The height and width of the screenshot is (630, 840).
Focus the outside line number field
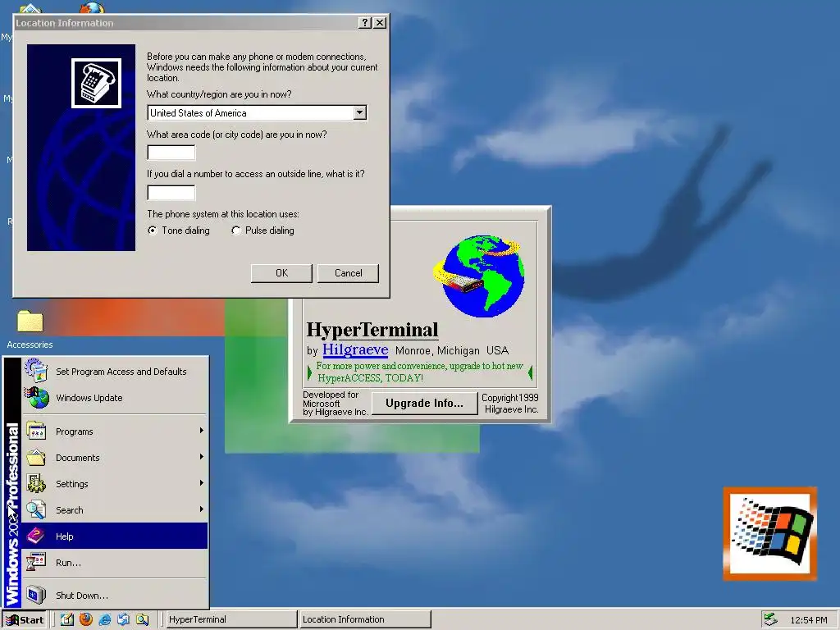(x=171, y=192)
